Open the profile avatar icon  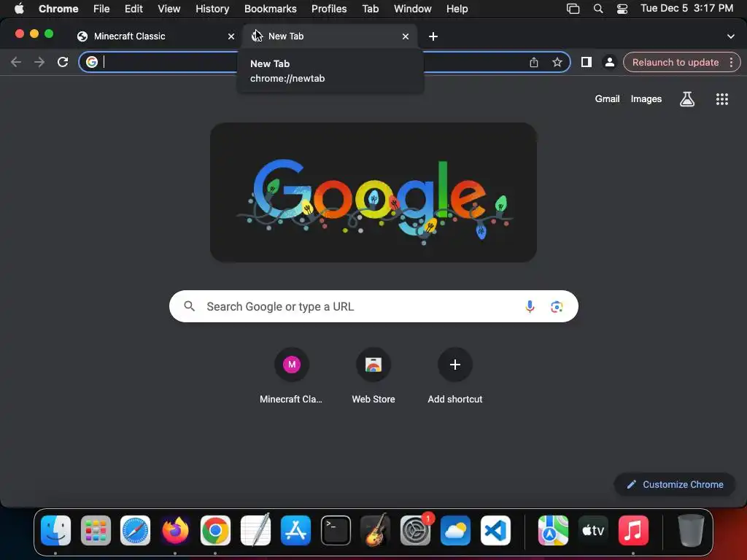[x=609, y=62]
